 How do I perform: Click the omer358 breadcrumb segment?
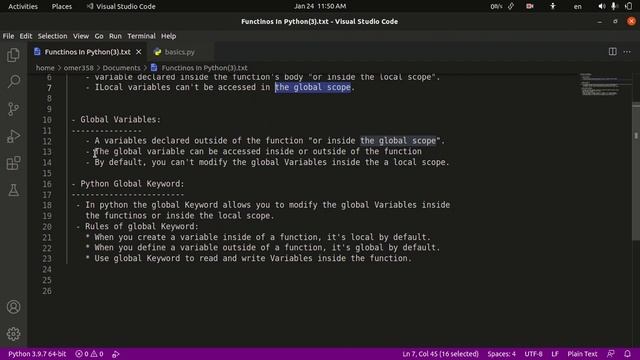click(78, 68)
